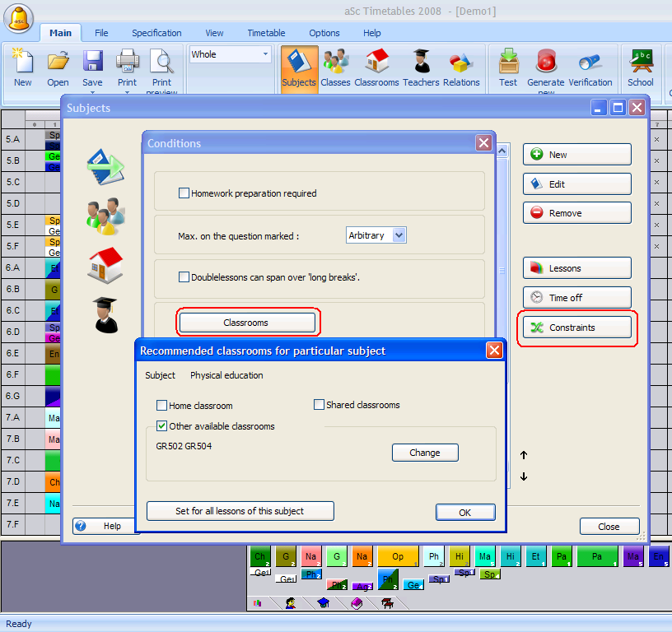Click the Print preview icon
Viewport: 672px width, 632px height.
pyautogui.click(x=161, y=67)
